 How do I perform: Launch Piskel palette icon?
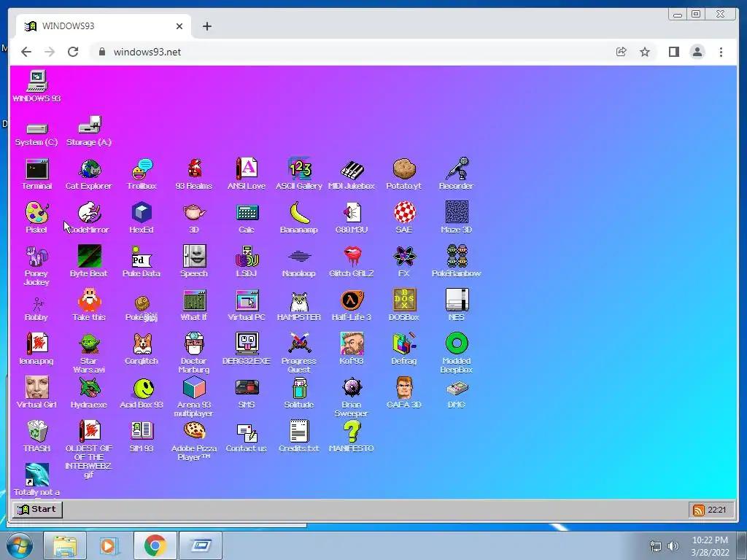click(36, 217)
